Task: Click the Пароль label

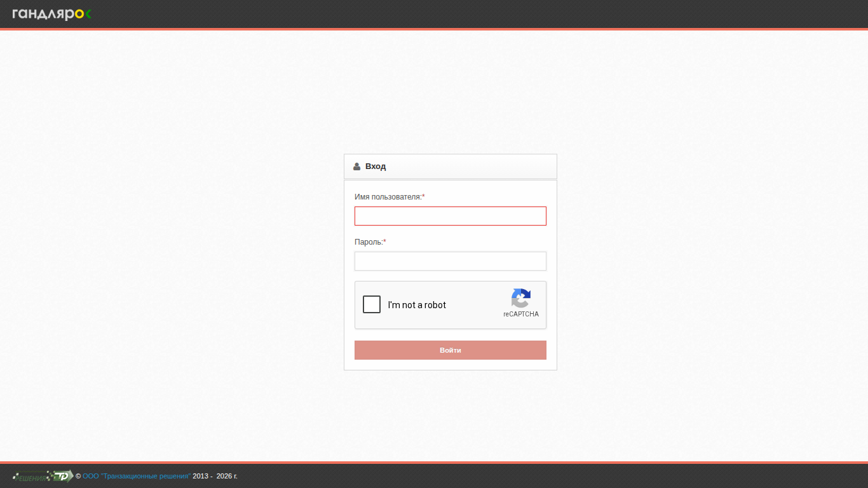Action: coord(369,242)
